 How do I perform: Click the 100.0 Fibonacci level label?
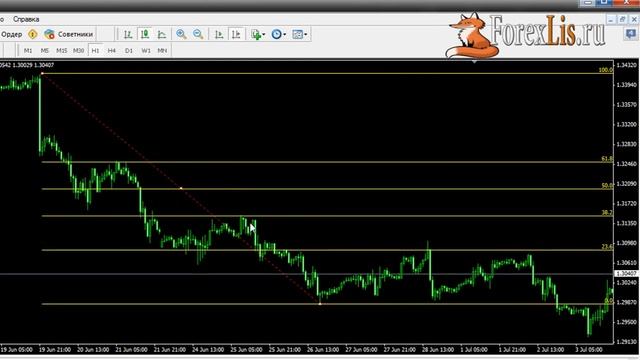point(606,70)
